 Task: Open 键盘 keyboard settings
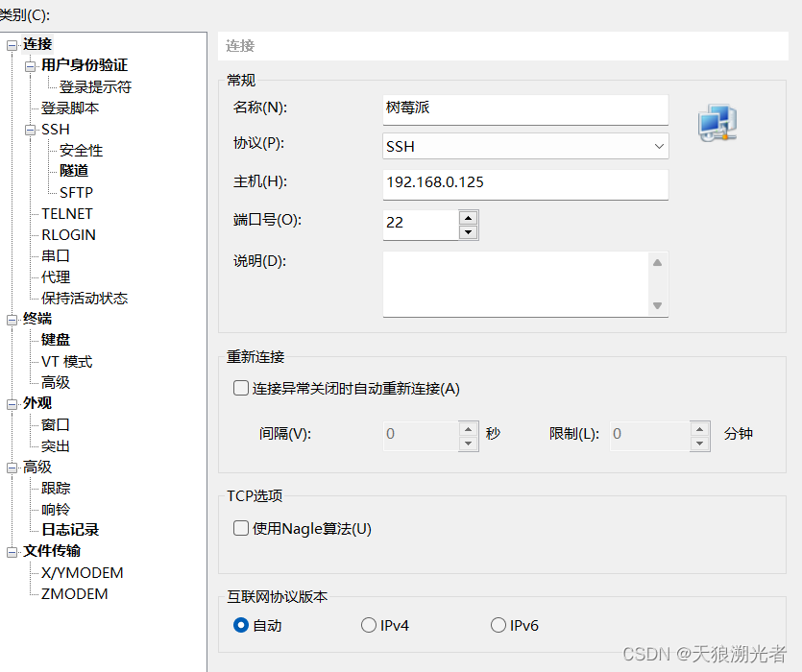pyautogui.click(x=56, y=340)
